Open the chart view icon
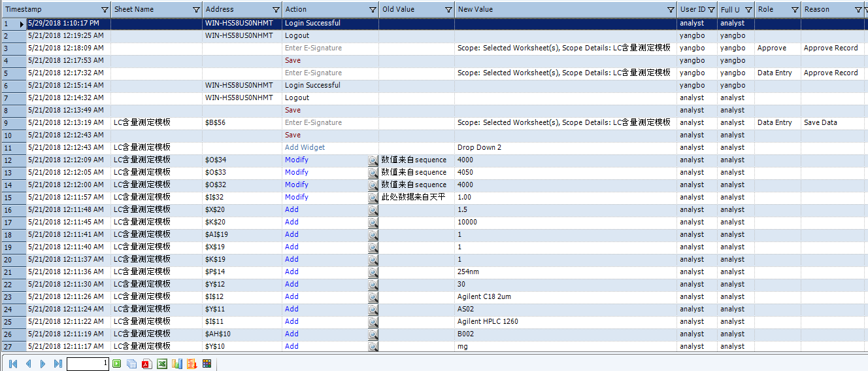 [176, 364]
